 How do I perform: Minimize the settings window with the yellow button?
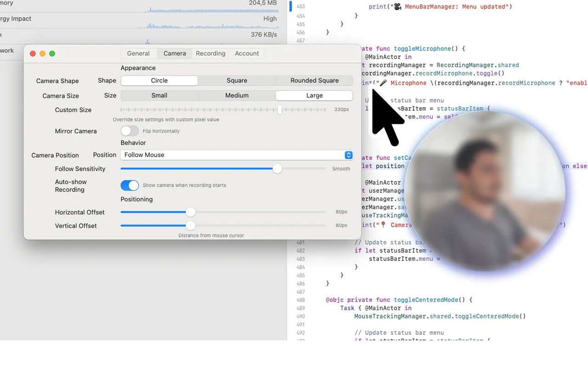point(42,54)
